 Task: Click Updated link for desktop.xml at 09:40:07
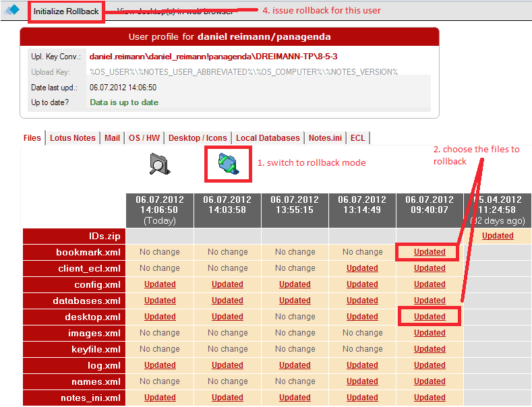pos(430,317)
